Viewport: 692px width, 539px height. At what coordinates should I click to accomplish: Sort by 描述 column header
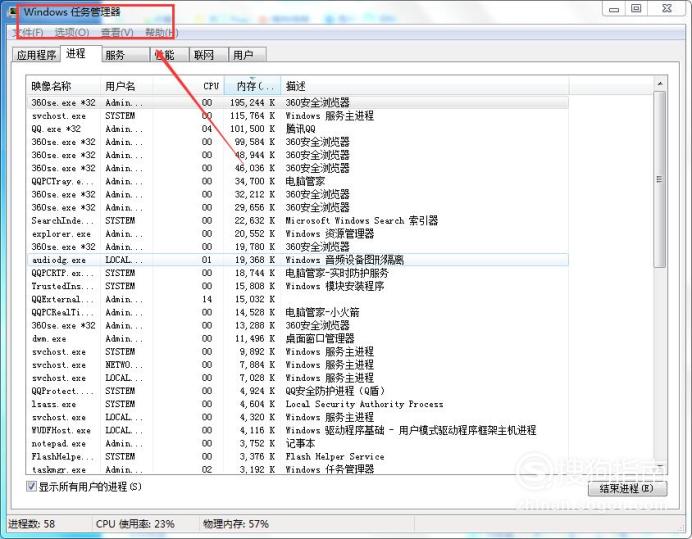coord(425,86)
